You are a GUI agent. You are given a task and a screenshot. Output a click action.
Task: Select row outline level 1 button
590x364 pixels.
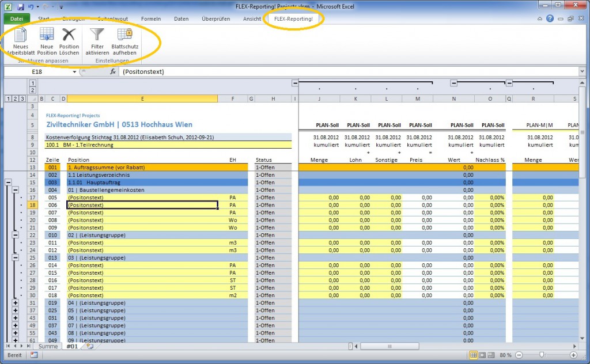(7, 98)
